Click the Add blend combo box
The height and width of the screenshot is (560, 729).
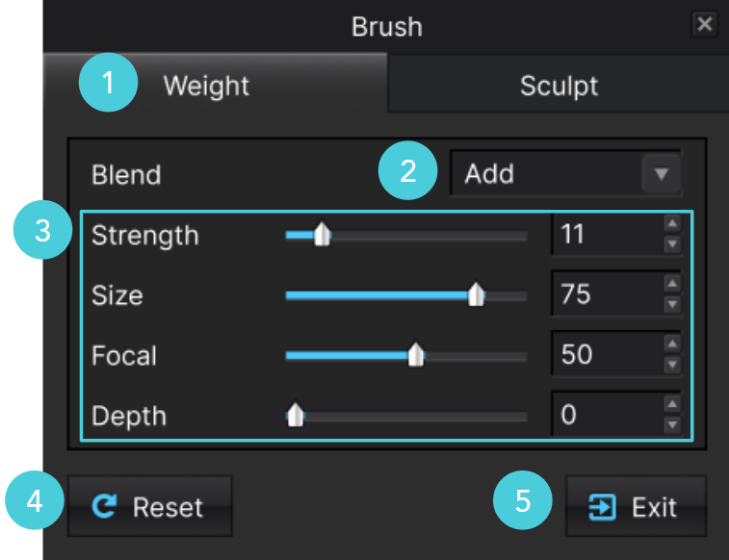pyautogui.click(x=565, y=173)
